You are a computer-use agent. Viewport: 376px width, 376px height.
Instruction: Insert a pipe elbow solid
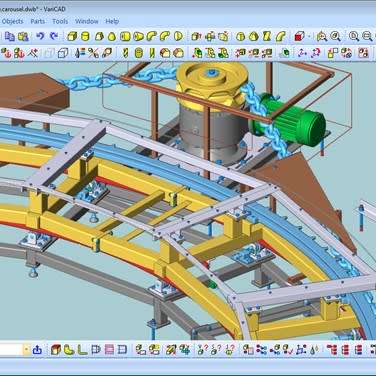[151, 36]
